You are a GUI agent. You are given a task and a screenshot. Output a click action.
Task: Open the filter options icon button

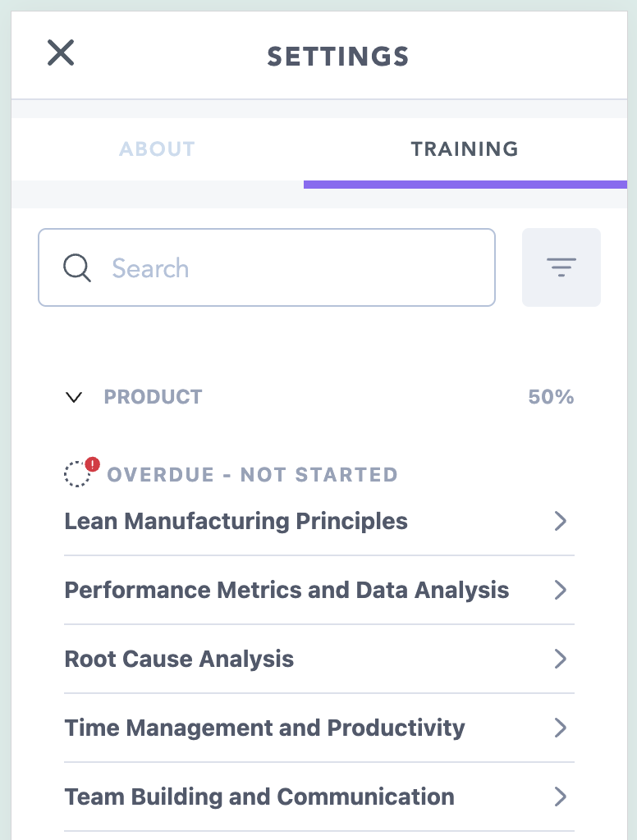pos(561,267)
